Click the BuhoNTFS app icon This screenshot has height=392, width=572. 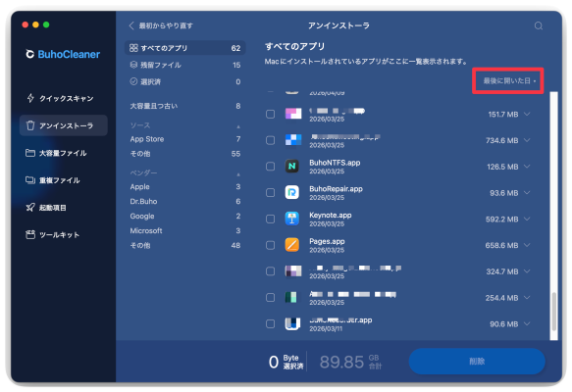coord(291,167)
